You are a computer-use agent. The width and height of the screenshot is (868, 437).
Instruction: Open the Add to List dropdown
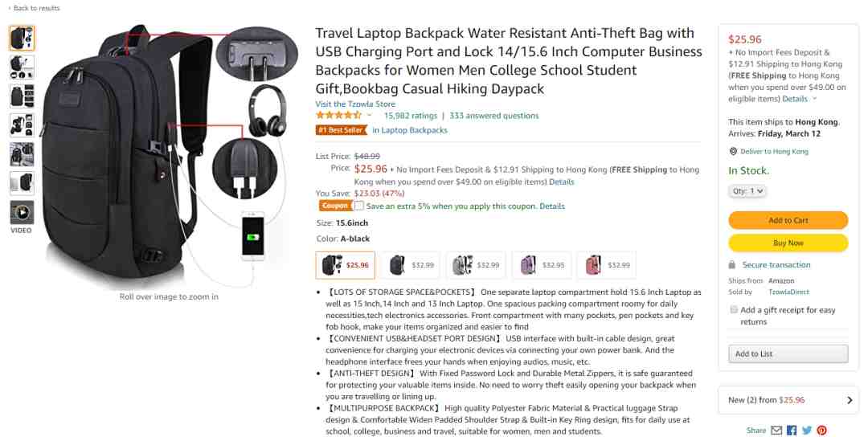(788, 354)
